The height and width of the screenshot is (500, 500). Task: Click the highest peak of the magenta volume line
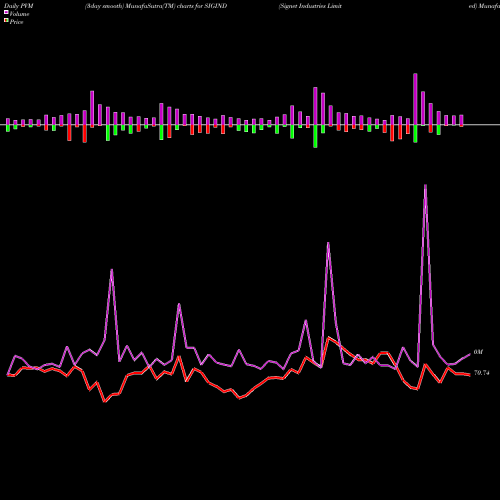425,185
